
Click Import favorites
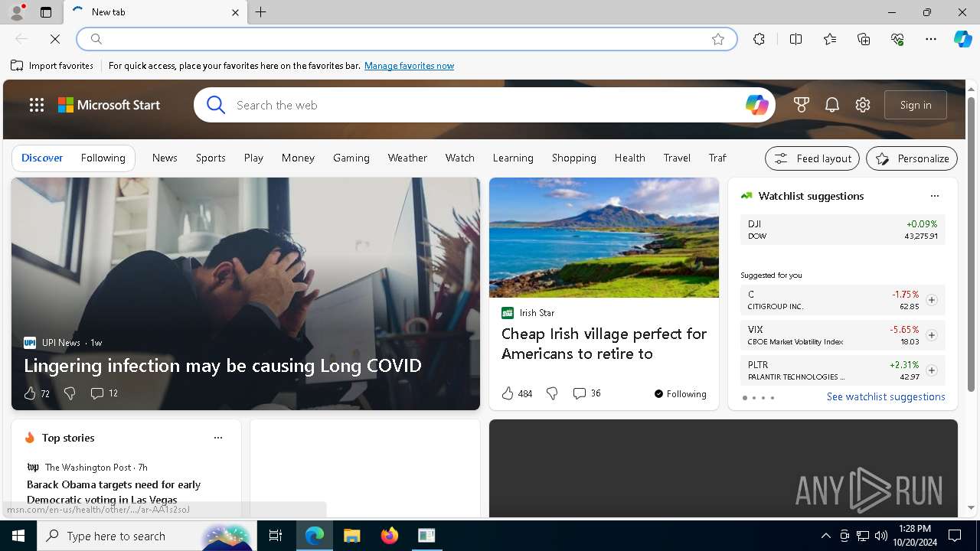pyautogui.click(x=52, y=66)
